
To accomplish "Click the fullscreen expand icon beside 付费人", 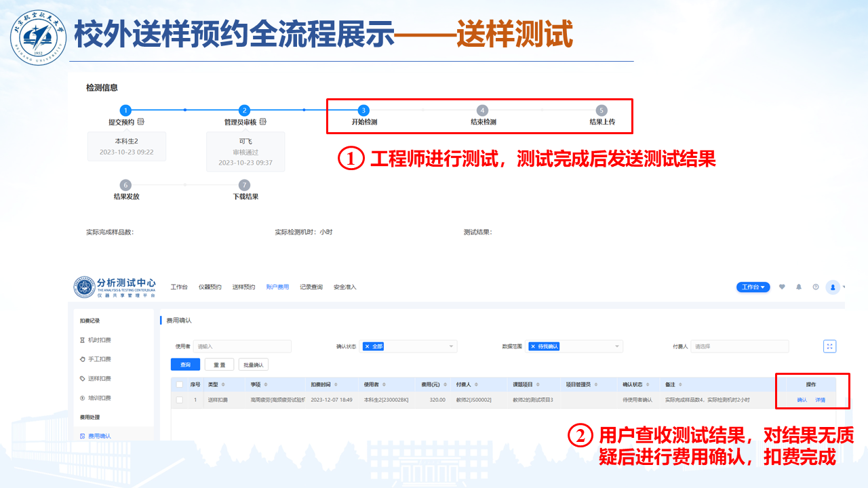I will click(829, 346).
